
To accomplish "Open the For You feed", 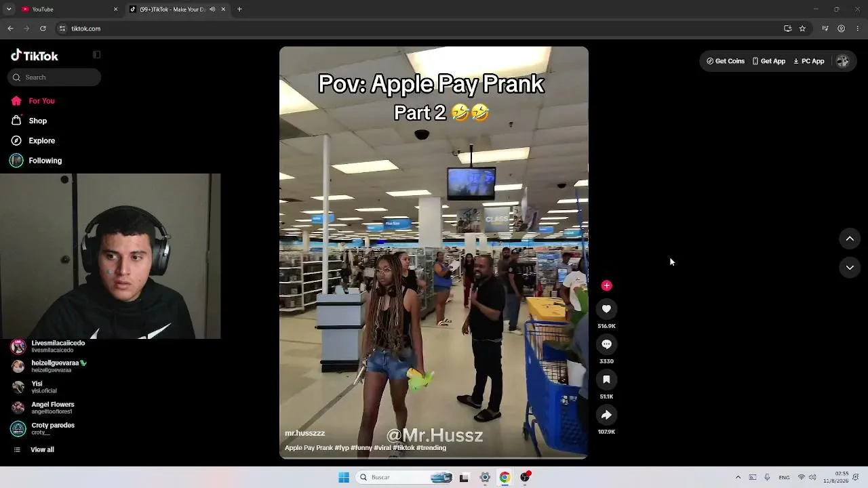I will pos(33,101).
